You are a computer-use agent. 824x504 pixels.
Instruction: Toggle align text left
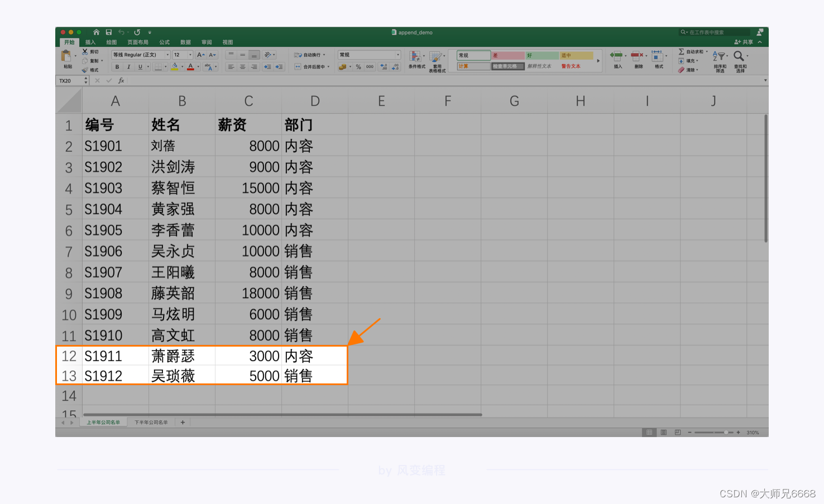coord(231,67)
